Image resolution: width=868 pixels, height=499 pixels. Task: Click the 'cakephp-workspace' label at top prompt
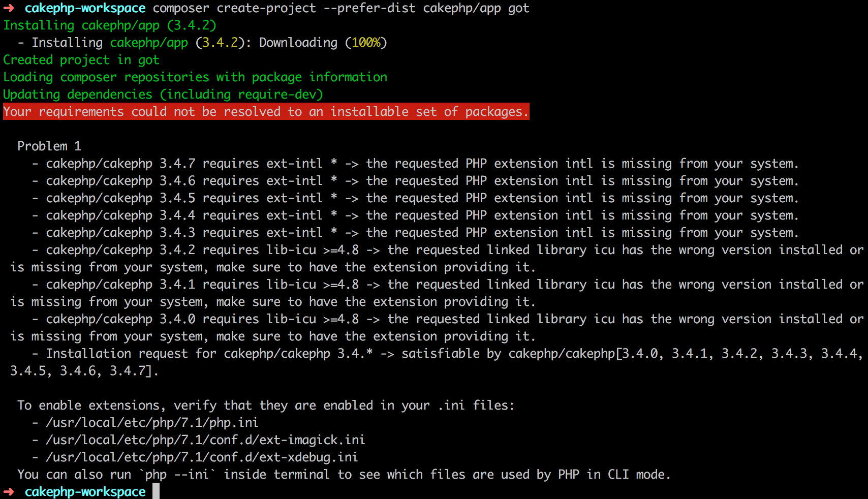click(85, 9)
